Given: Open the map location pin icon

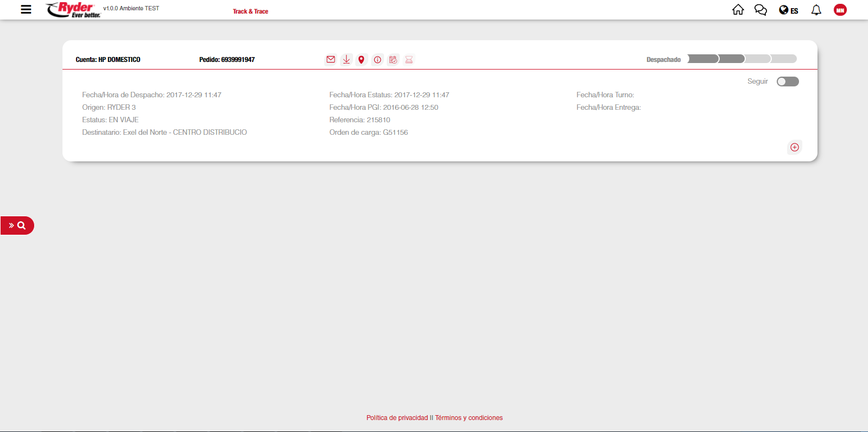Looking at the screenshot, I should [361, 60].
